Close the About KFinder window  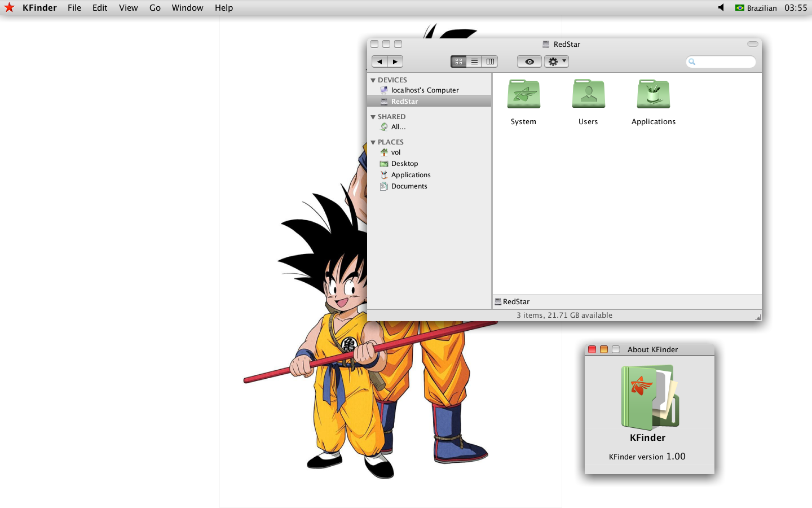(592, 349)
